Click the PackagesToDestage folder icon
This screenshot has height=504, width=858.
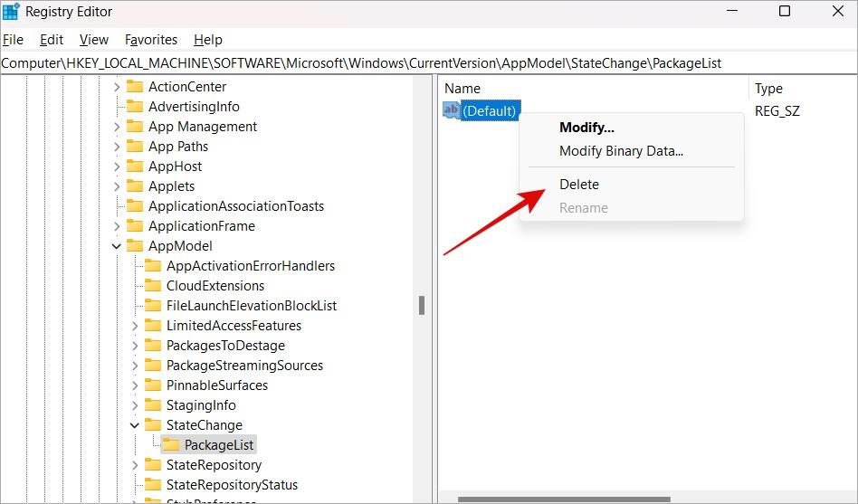click(x=153, y=346)
